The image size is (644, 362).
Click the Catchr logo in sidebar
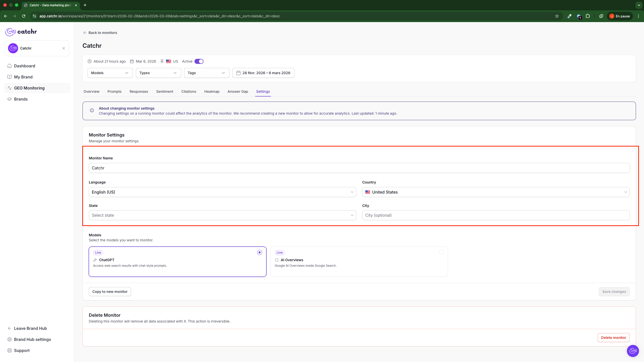point(21,32)
